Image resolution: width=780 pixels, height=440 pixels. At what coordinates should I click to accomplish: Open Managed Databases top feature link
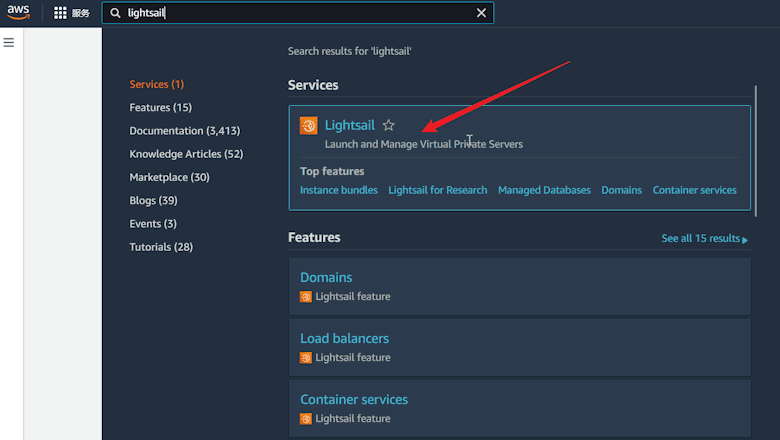(x=544, y=190)
